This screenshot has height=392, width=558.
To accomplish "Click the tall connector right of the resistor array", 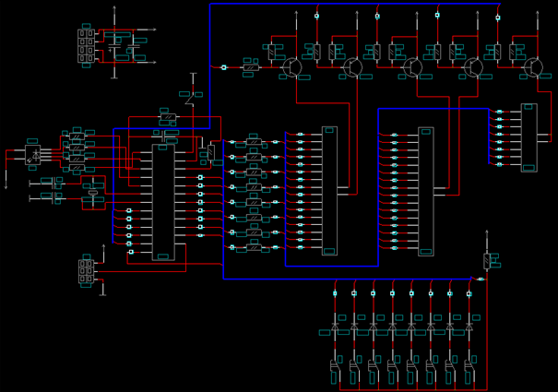I will point(329,190).
